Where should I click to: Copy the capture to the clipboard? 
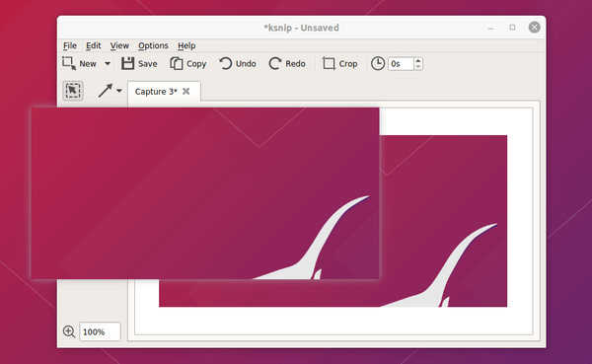(x=177, y=63)
